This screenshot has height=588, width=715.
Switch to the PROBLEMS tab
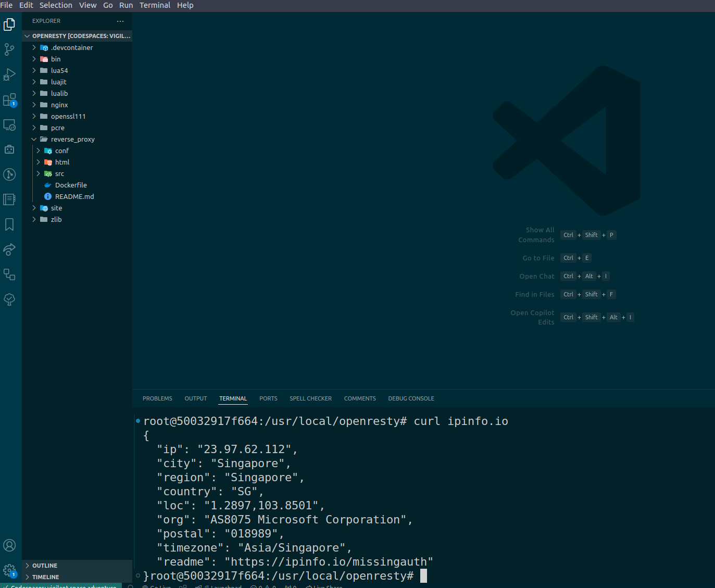(x=157, y=398)
